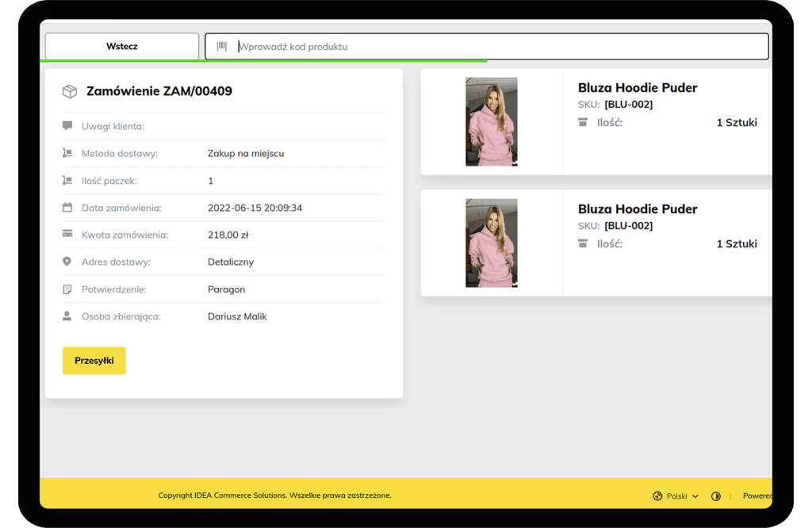Focus the Wprowadź kod produktu input field
812x528 pixels.
[x=500, y=47]
